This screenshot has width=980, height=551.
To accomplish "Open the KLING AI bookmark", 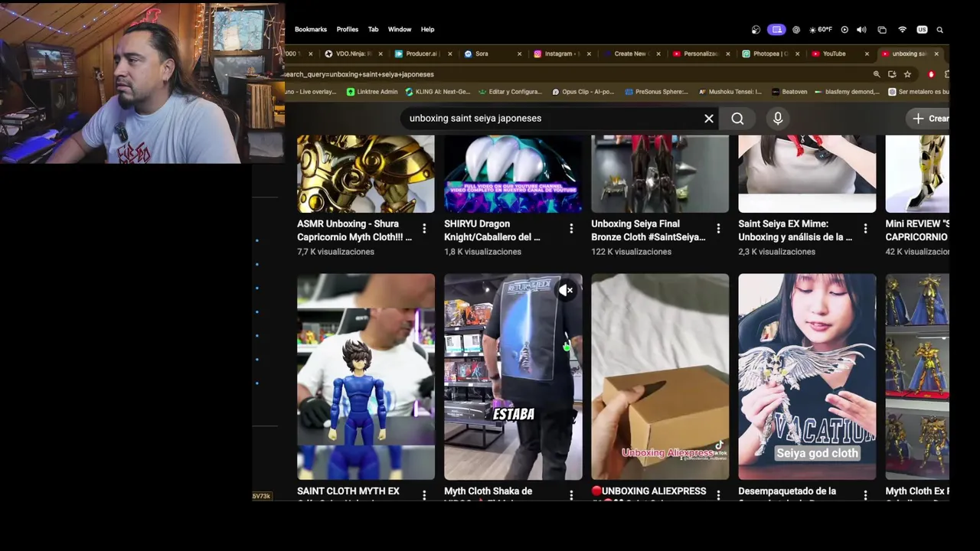I will pos(438,92).
